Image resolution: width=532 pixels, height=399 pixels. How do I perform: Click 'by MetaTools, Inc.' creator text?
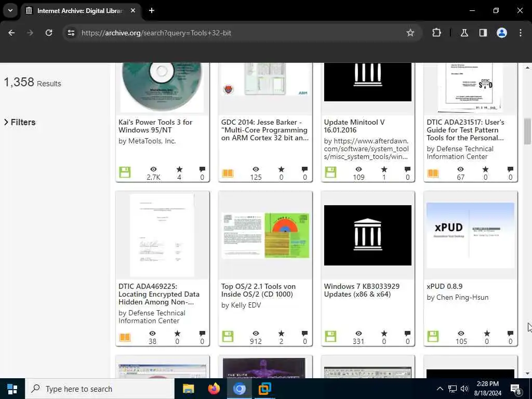click(x=147, y=141)
